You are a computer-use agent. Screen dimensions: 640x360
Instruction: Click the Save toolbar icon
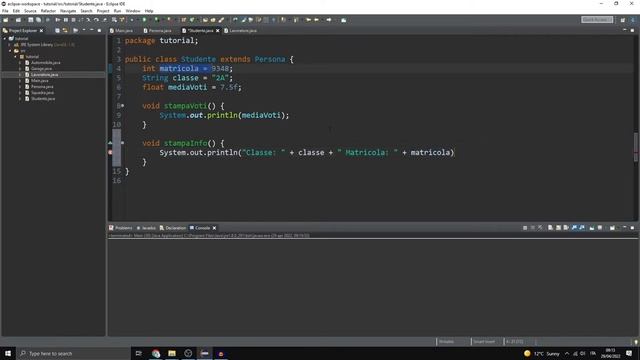click(x=31, y=20)
